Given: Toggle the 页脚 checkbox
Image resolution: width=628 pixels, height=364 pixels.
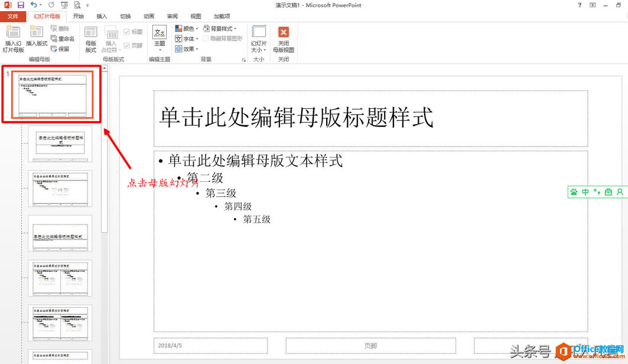Looking at the screenshot, I should click(133, 45).
